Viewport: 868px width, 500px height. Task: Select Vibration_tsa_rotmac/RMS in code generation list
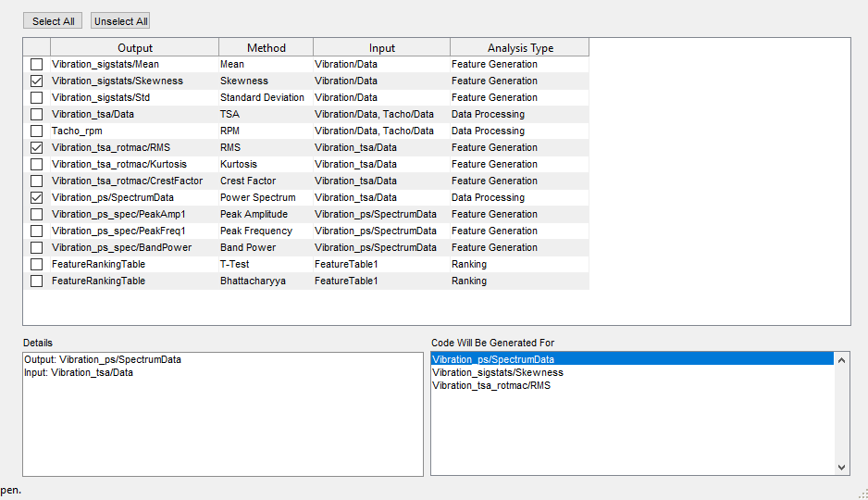click(x=491, y=385)
